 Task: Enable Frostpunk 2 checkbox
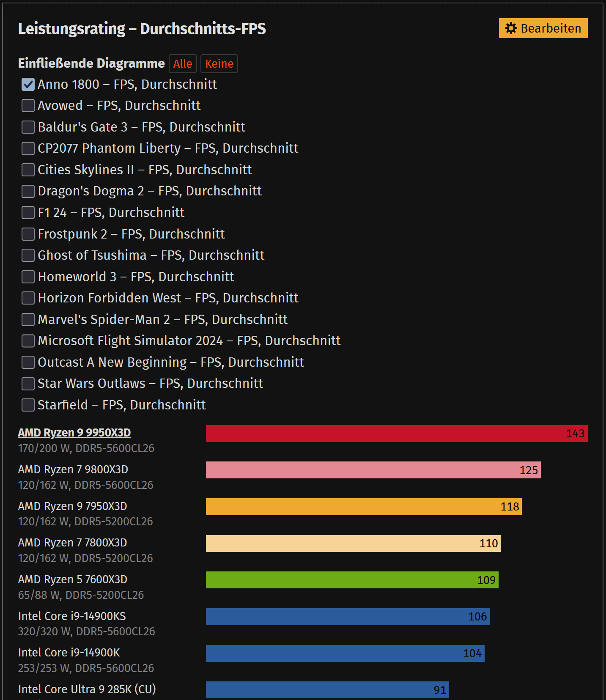coord(28,234)
